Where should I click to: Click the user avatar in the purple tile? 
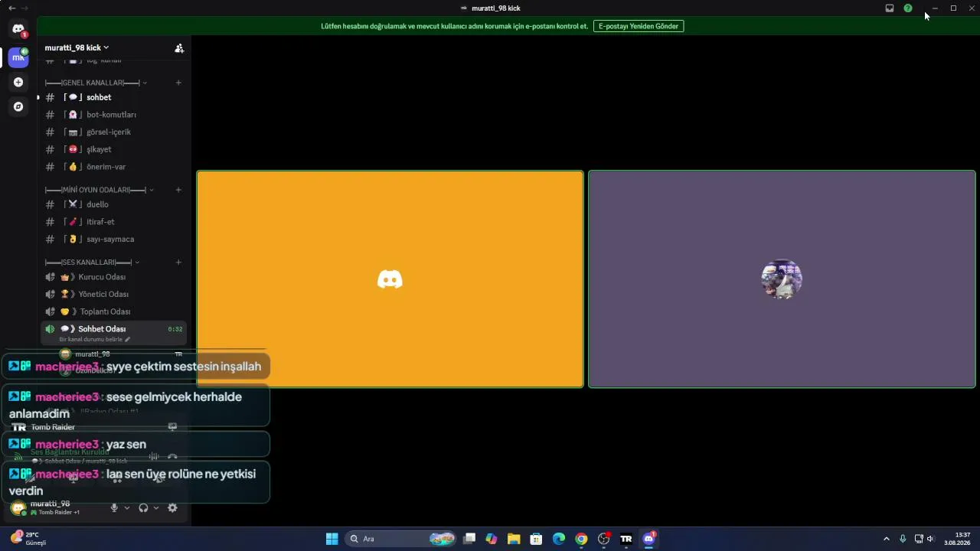tap(782, 279)
